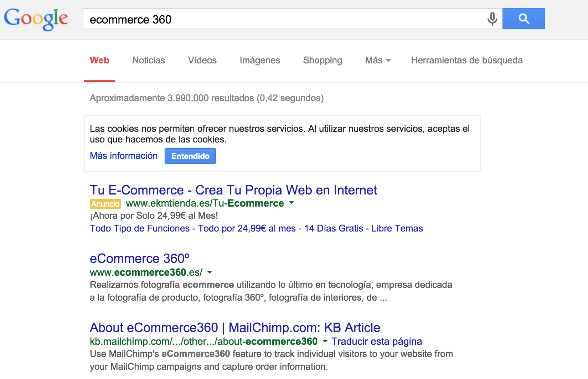Image resolution: width=588 pixels, height=379 pixels.
Task: Open the eCommerce 360º result title
Action: point(139,259)
